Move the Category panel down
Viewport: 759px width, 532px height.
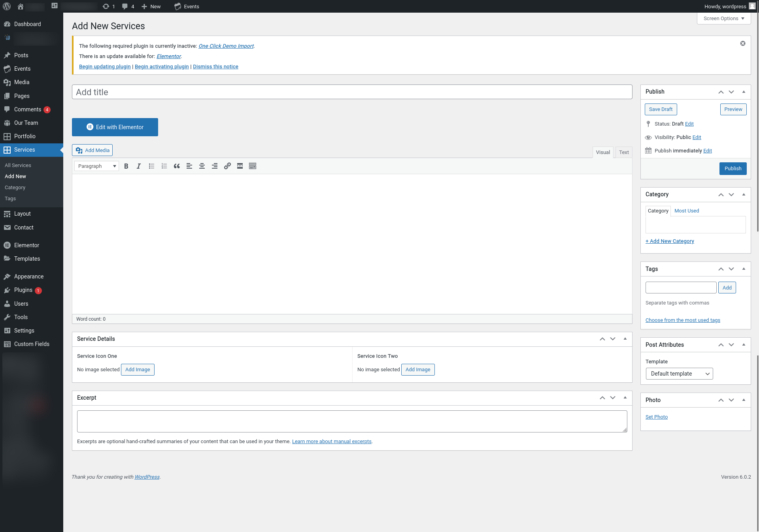coord(731,195)
